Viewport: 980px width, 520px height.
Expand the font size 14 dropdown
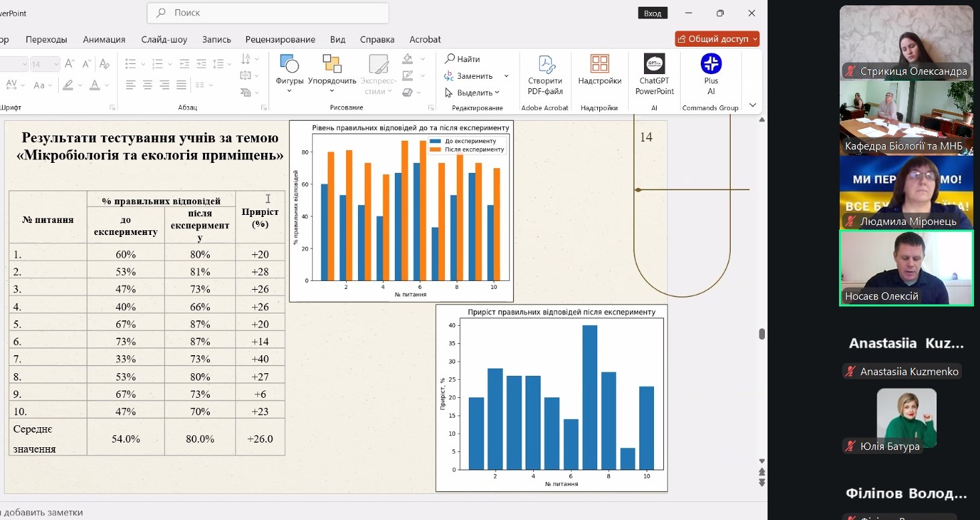coord(55,64)
